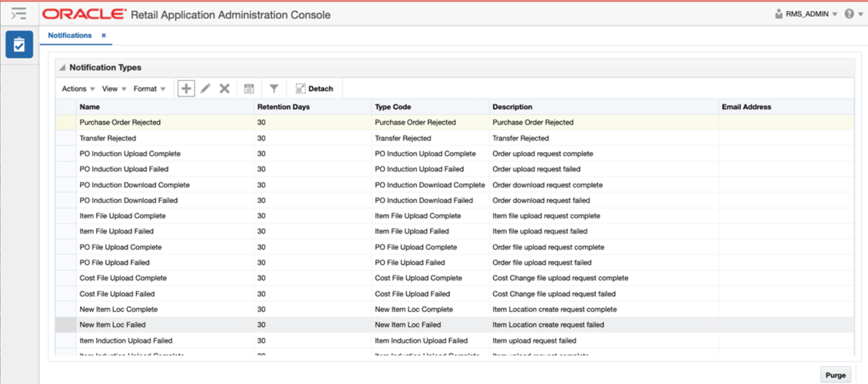
Task: Collapse the Notification Types panel
Action: pyautogui.click(x=62, y=67)
